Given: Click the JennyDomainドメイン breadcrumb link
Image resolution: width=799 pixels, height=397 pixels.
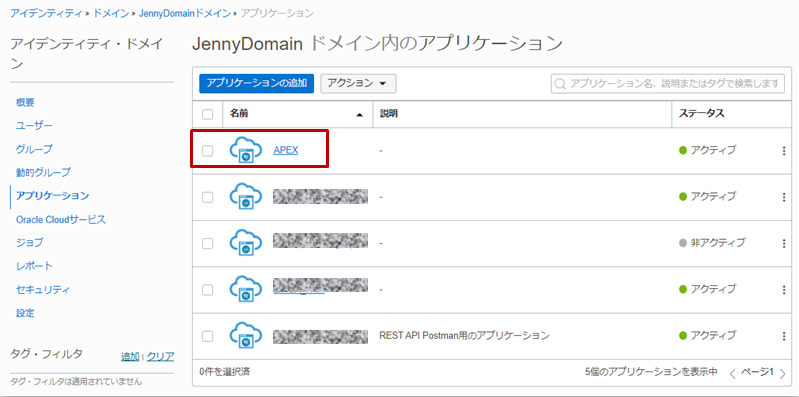Looking at the screenshot, I should (x=184, y=13).
